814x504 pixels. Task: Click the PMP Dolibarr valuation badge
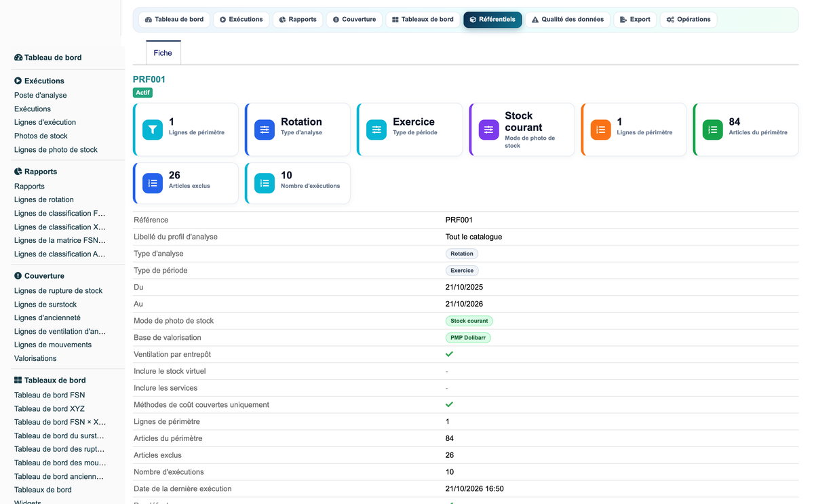coord(468,338)
